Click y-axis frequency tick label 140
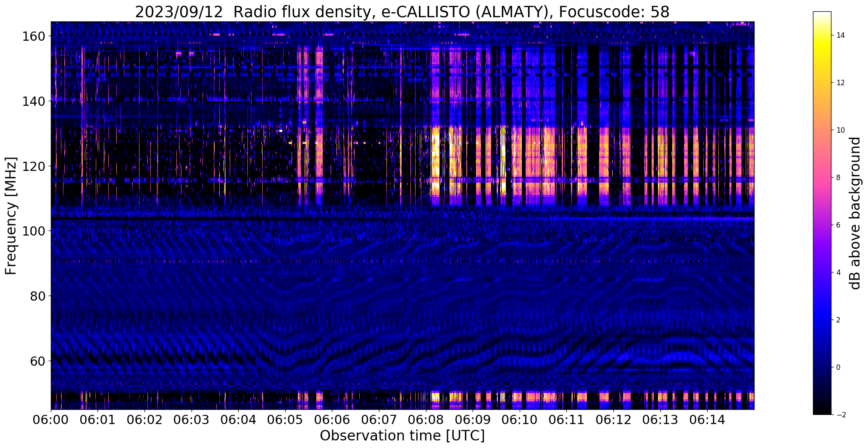This screenshot has height=448, width=868. tap(33, 101)
